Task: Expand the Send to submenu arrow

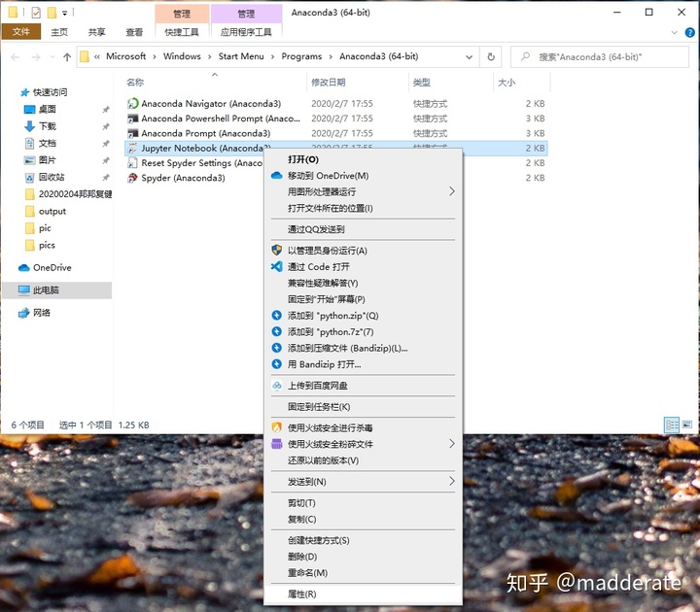Action: click(x=452, y=481)
